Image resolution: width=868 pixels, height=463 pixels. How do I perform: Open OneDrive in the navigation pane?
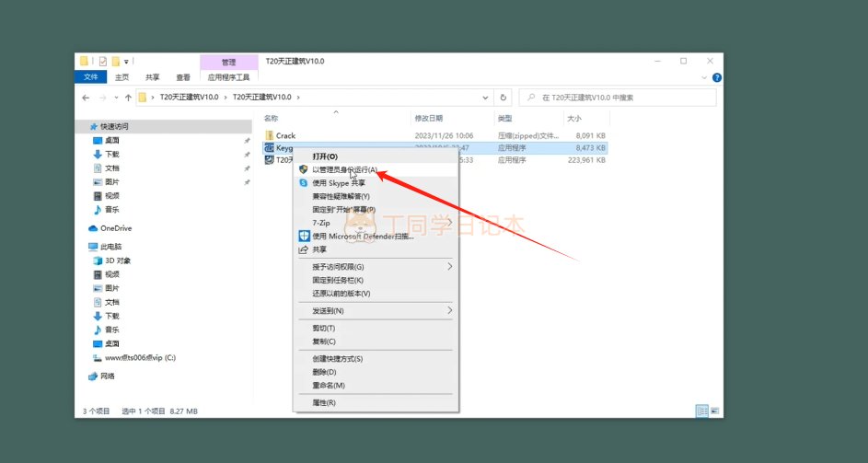116,228
